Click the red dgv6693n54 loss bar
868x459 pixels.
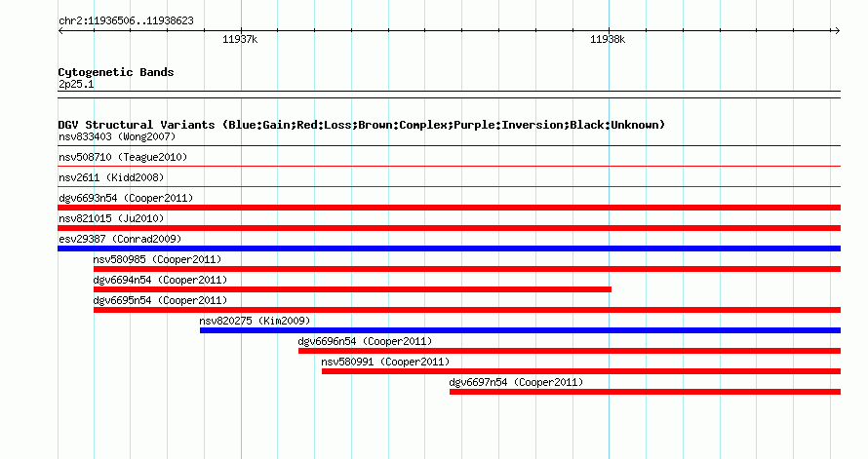[449, 208]
